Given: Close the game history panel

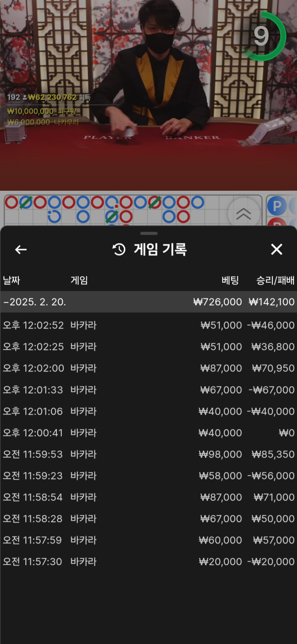Looking at the screenshot, I should point(276,250).
